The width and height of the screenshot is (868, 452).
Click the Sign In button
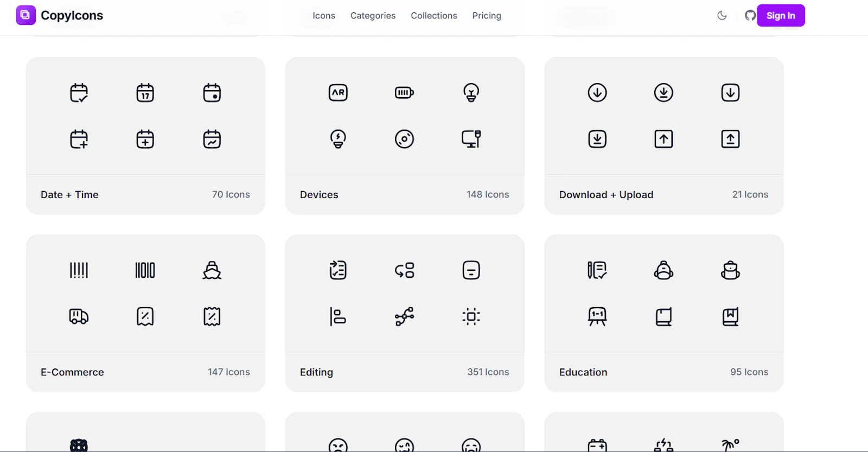pos(781,15)
